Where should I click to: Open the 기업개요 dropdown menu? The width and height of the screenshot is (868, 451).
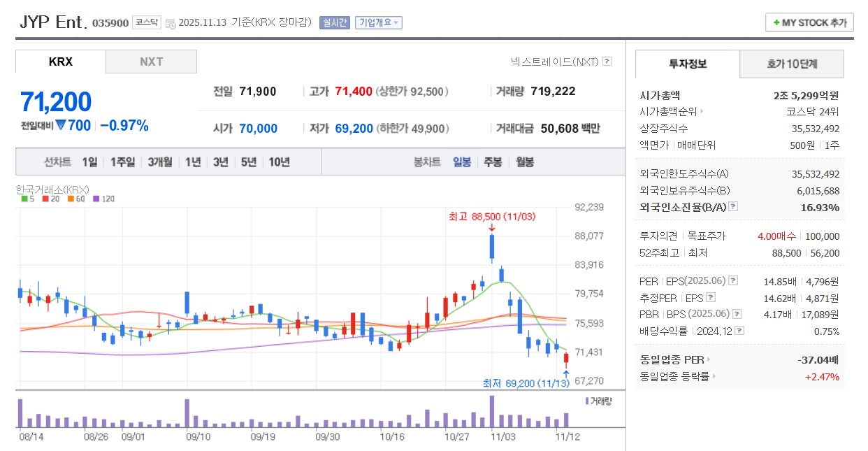(x=378, y=22)
